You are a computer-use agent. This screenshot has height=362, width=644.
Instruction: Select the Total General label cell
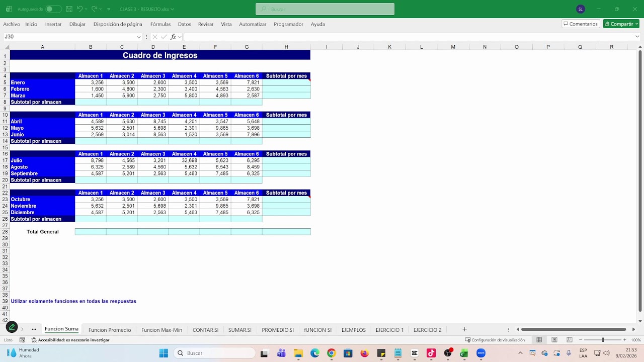[x=42, y=232]
